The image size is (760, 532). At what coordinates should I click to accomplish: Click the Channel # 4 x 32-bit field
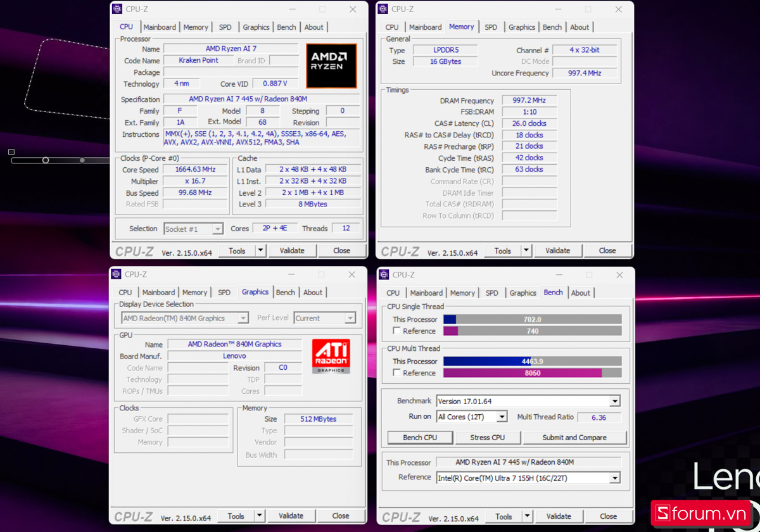[x=585, y=50]
